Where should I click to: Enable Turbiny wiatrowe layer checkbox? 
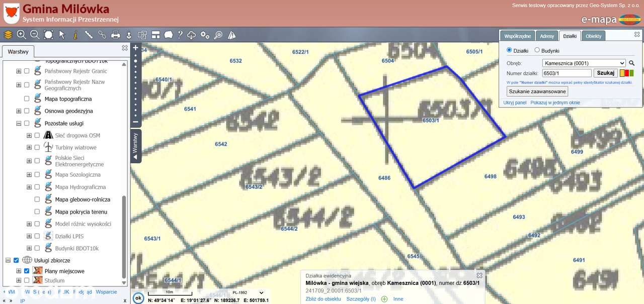coord(37,148)
